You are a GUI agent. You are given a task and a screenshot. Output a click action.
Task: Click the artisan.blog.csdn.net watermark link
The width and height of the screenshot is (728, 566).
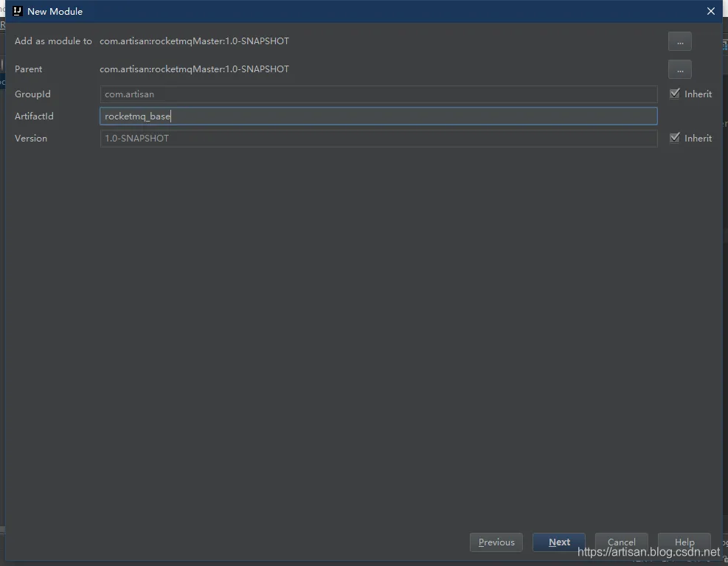click(648, 551)
